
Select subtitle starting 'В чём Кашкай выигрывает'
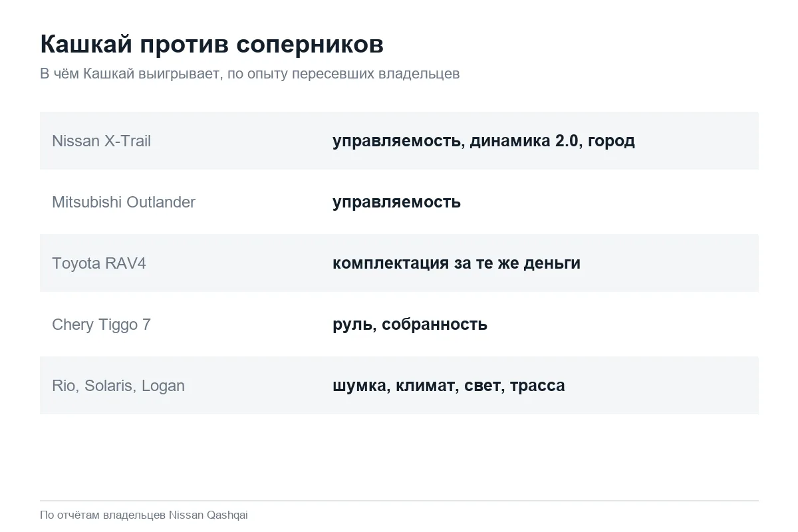pyautogui.click(x=250, y=74)
